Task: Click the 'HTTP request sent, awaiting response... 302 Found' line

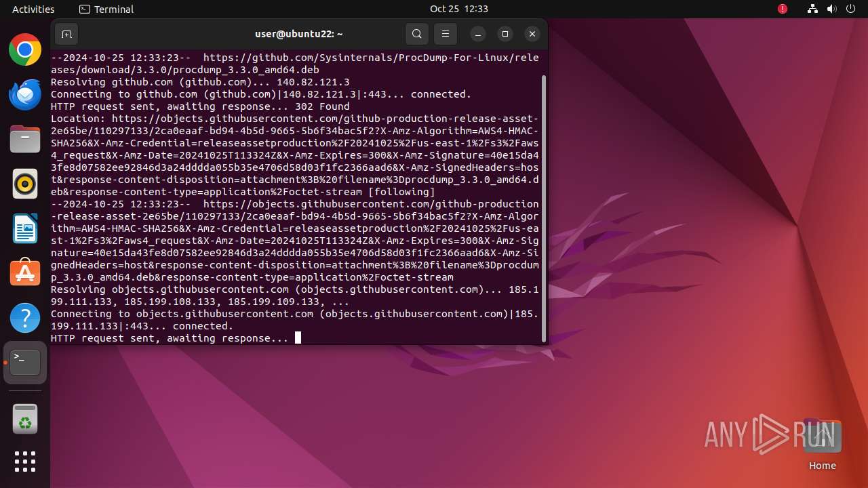Action: 200,106
